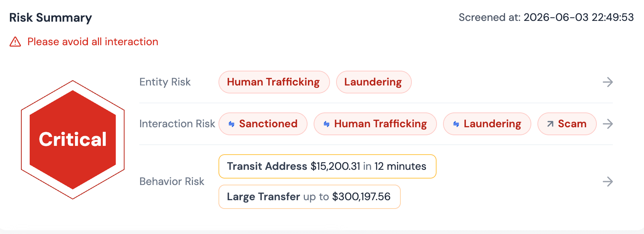Screen dimensions: 644x234
Task: Expand Entity Risk details arrow
Action: (608, 82)
